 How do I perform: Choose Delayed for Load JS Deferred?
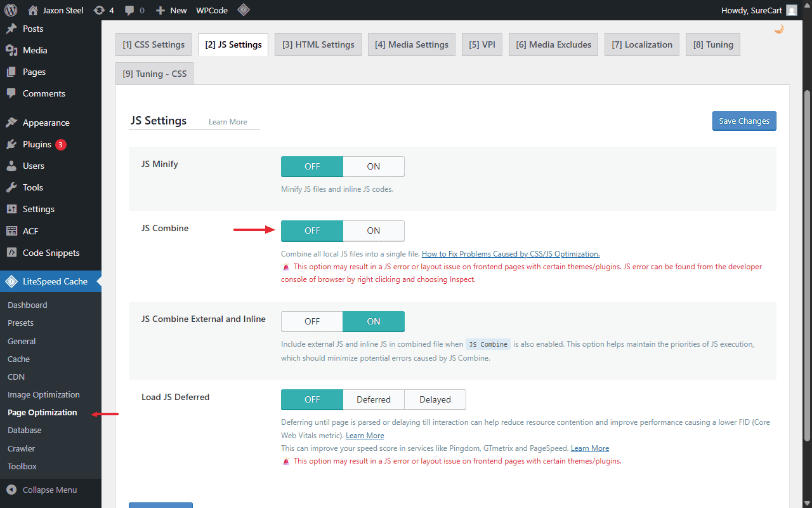pyautogui.click(x=435, y=399)
